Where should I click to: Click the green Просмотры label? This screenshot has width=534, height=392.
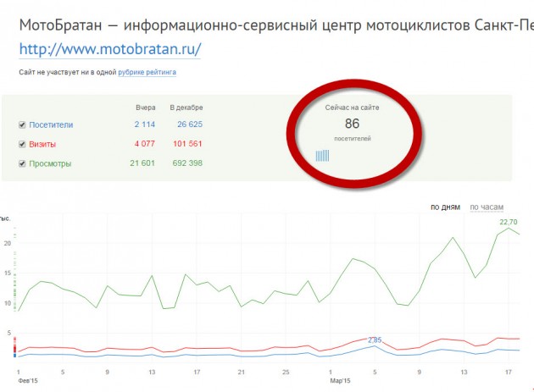[50, 163]
